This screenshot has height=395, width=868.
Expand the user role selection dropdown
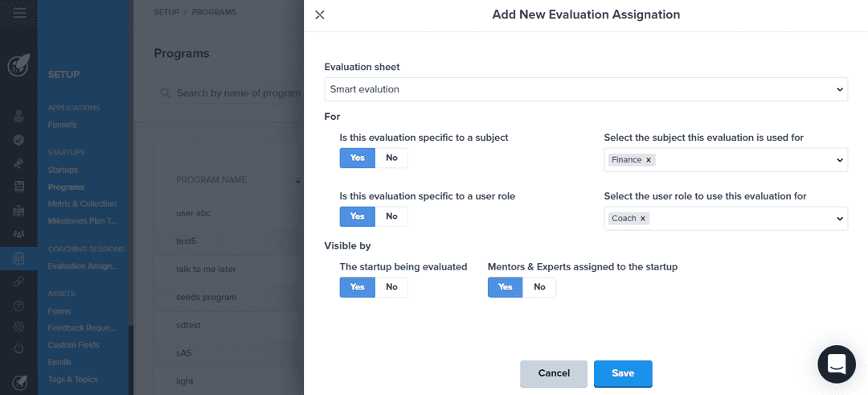point(840,218)
